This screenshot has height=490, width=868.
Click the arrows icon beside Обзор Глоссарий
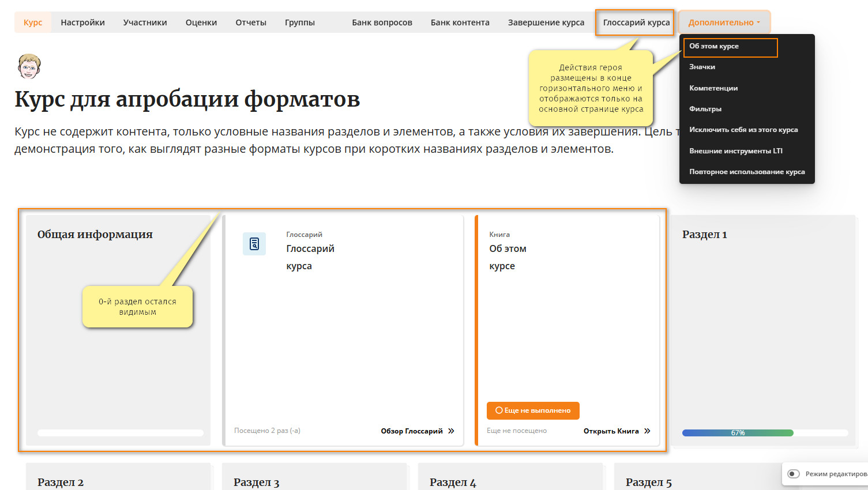click(451, 431)
